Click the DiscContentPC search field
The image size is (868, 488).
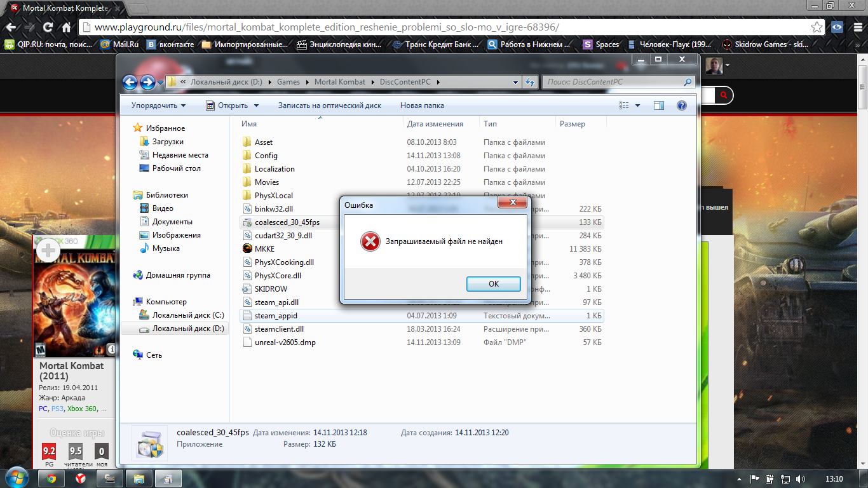[618, 82]
